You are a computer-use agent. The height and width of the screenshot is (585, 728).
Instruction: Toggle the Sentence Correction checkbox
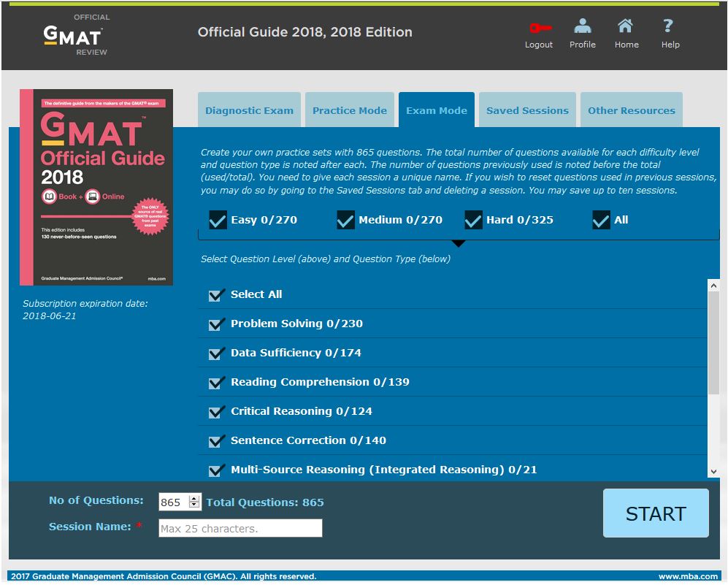[x=215, y=441]
